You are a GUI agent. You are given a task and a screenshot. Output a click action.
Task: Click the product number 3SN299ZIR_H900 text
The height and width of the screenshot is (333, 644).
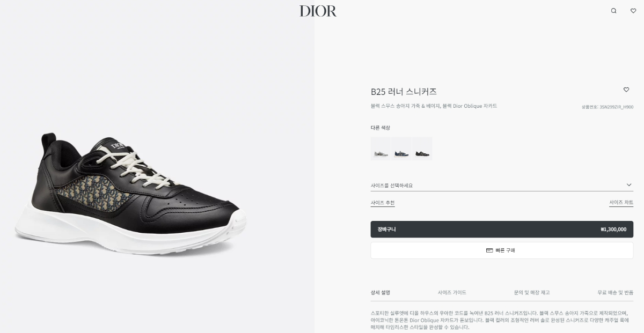[616, 107]
